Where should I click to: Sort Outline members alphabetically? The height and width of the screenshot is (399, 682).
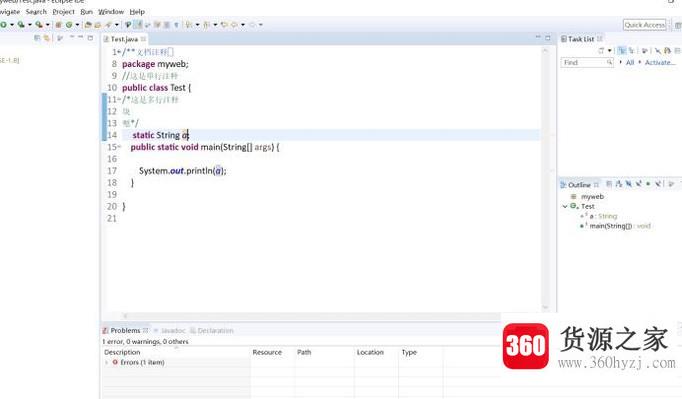coord(619,184)
